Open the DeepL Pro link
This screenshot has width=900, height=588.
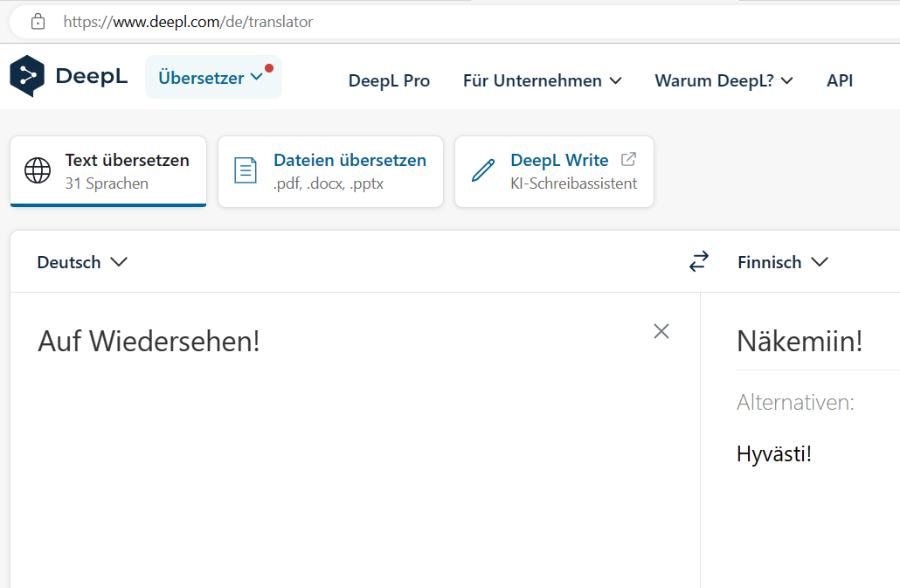point(389,81)
